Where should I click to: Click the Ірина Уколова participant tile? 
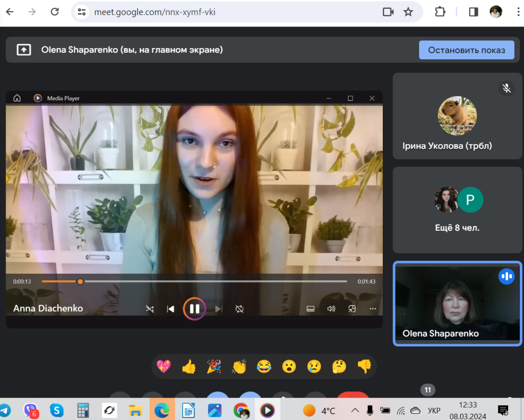(457, 116)
